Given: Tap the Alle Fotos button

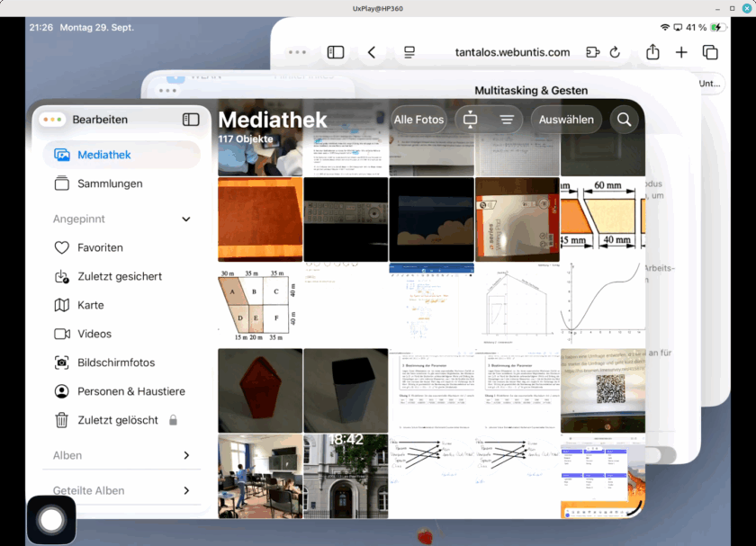Looking at the screenshot, I should [x=418, y=120].
